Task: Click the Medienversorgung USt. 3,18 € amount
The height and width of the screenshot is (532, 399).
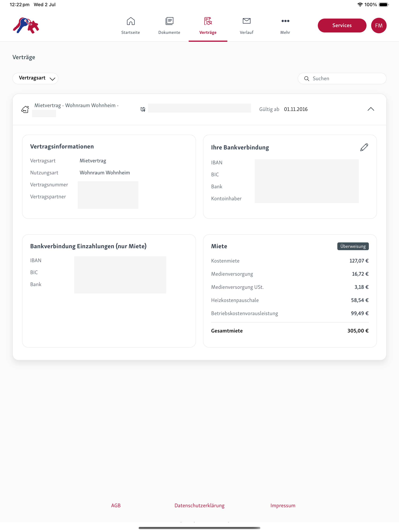Action: [x=361, y=287]
